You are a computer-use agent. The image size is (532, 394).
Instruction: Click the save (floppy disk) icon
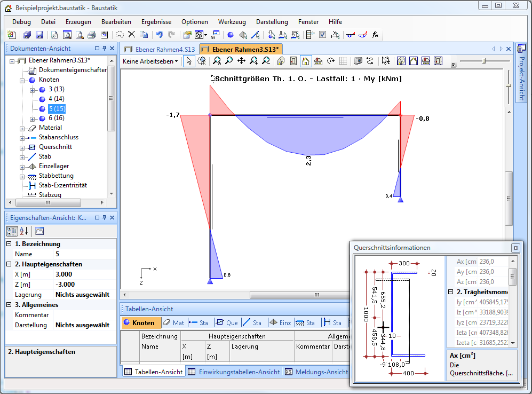[39, 35]
